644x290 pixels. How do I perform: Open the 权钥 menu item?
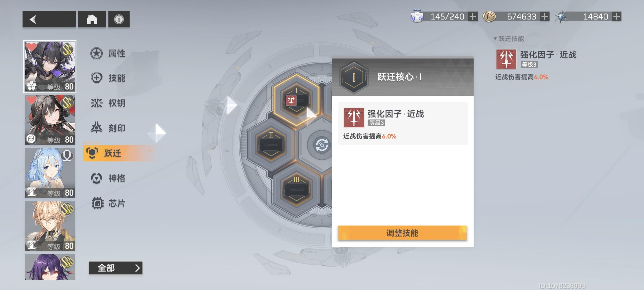[108, 103]
